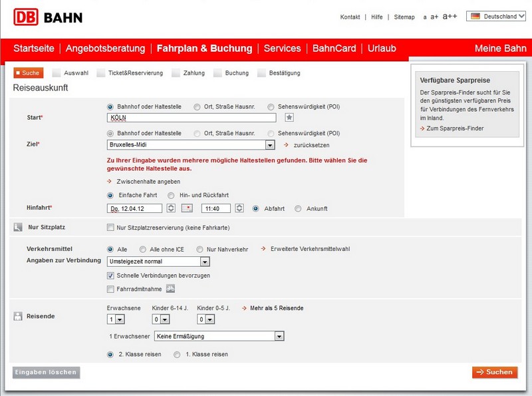Click the Bestätigung step tab
532x396 pixels.
(279, 73)
